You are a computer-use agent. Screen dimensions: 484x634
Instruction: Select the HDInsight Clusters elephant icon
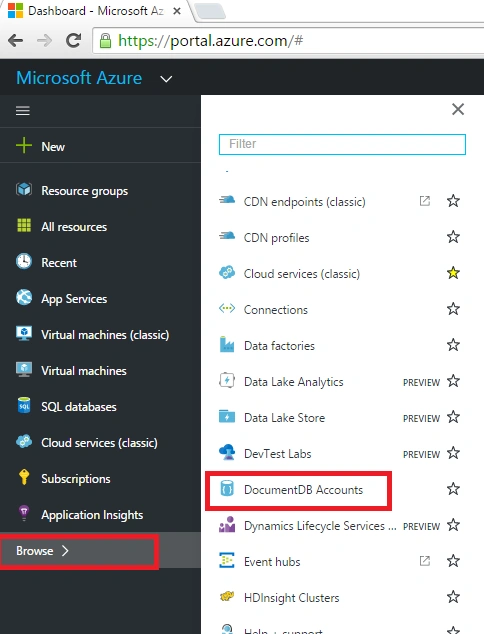pyautogui.click(x=227, y=596)
